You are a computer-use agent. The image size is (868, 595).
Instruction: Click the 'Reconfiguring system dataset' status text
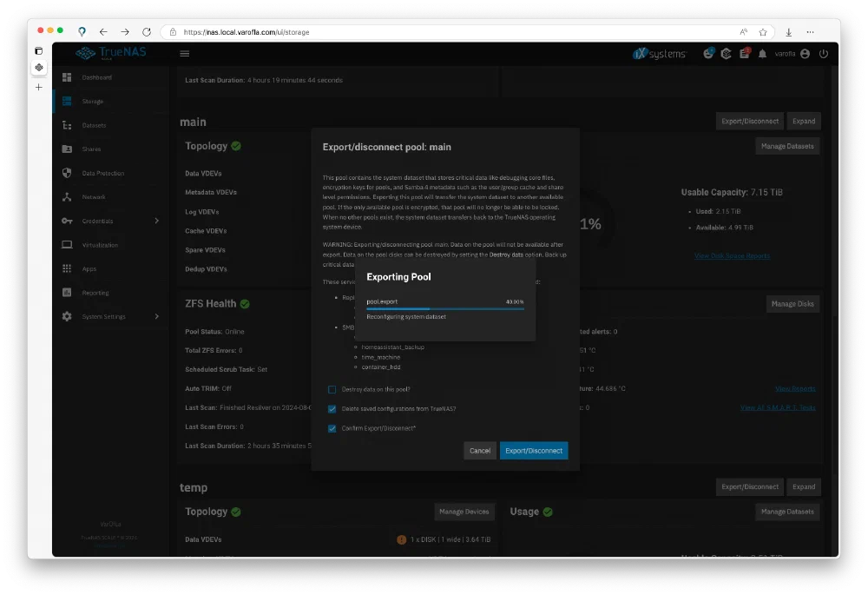point(405,317)
